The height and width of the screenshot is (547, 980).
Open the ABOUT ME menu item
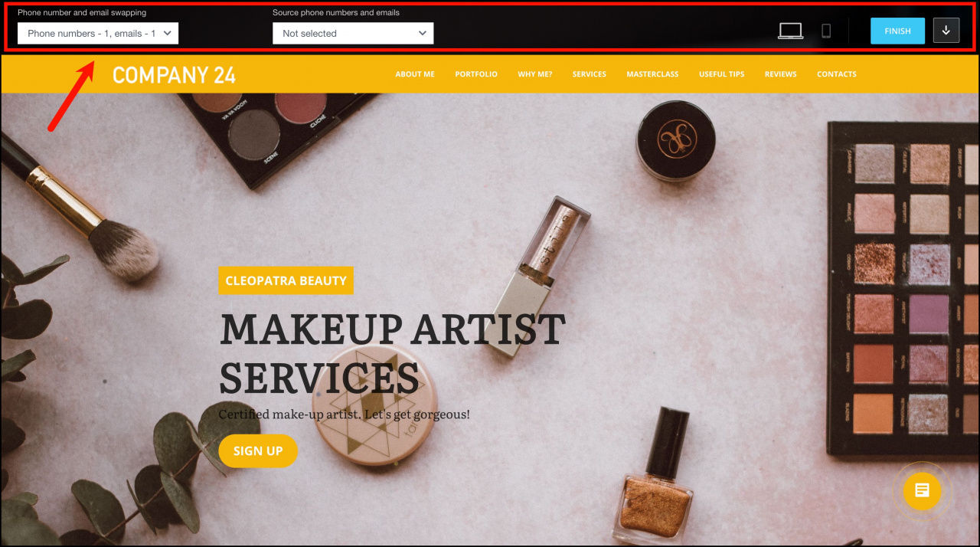pyautogui.click(x=415, y=74)
